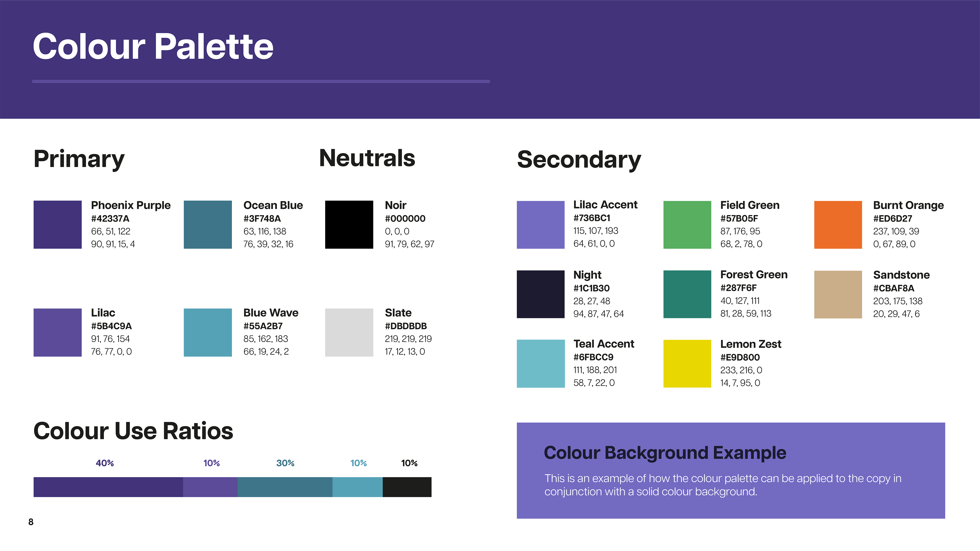Select the Field Green swatch
This screenshot has width=980, height=551.
(688, 225)
